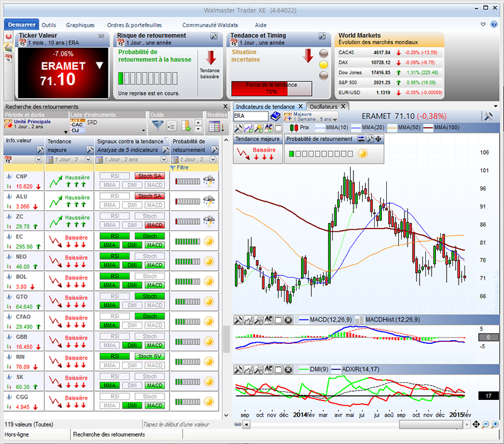
Task: Click the ERA ticker input field
Action: (250, 117)
